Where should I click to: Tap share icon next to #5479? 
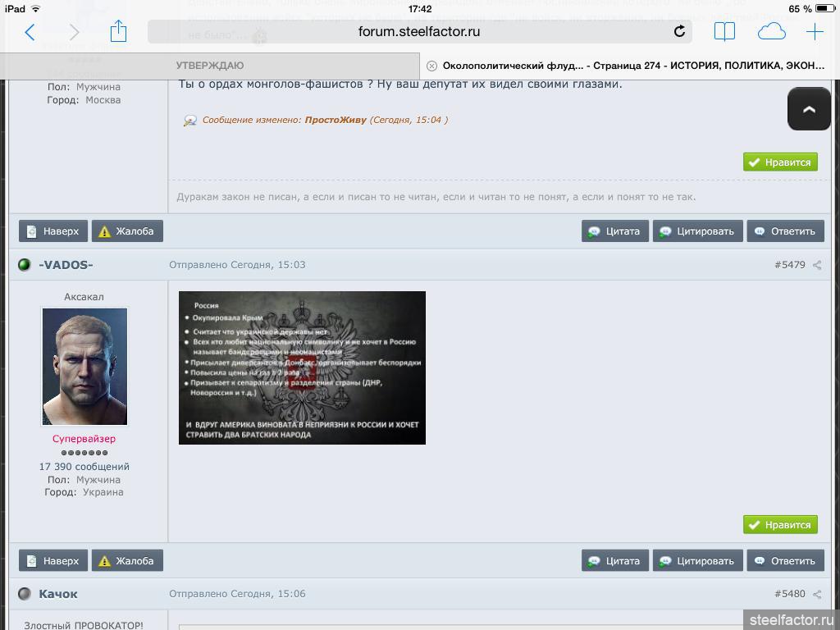point(817,265)
